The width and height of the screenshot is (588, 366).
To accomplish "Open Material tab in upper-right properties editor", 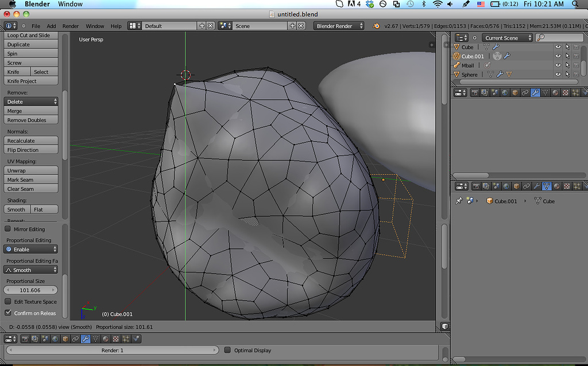I will [x=555, y=92].
